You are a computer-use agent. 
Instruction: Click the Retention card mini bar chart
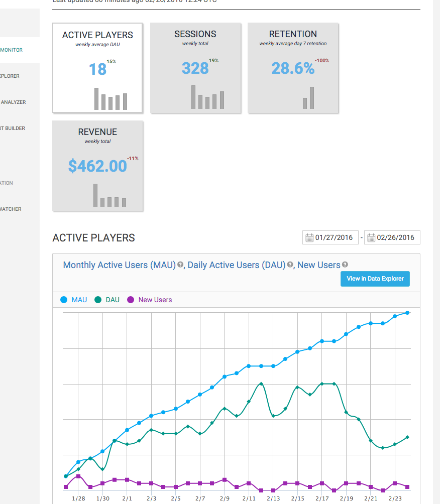pos(308,98)
